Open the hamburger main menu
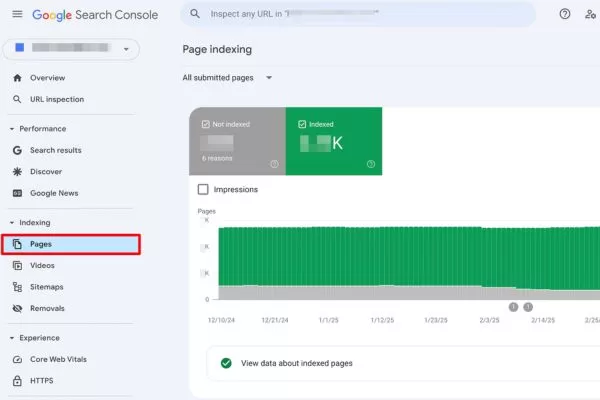The width and height of the screenshot is (600, 400). [17, 14]
